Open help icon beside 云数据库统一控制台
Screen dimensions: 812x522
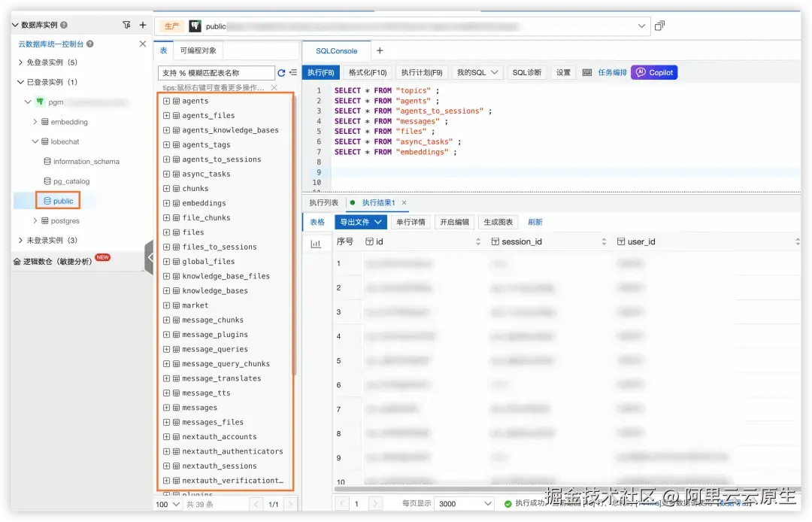click(x=90, y=44)
